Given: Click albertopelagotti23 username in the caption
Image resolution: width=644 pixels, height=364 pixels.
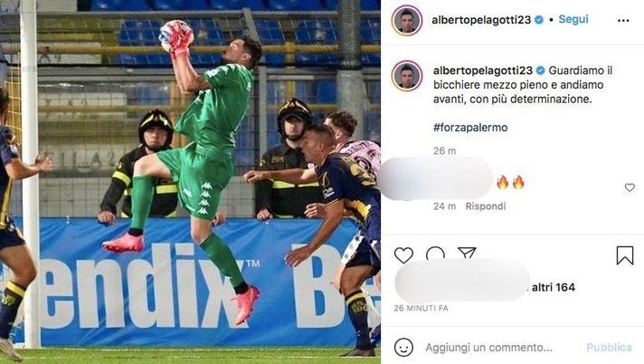Looking at the screenshot, I should coord(483,71).
